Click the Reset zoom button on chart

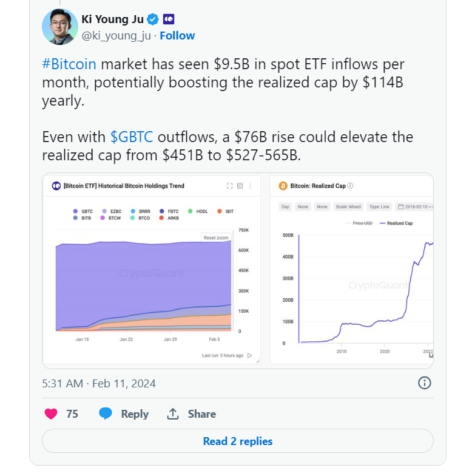click(x=216, y=237)
